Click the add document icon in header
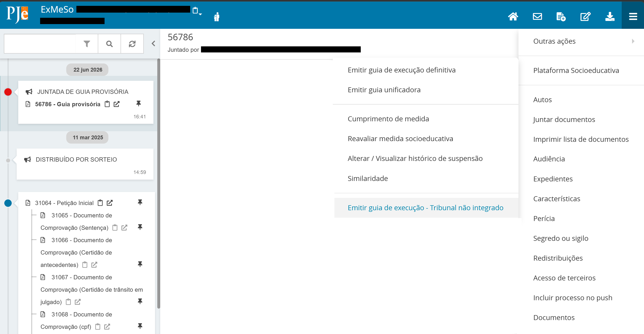This screenshot has height=334, width=644. [x=561, y=17]
